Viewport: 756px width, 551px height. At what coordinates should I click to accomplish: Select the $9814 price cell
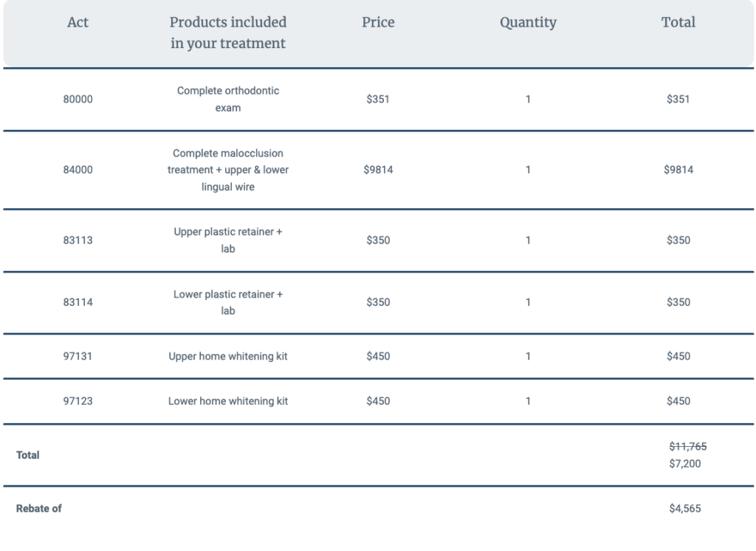coord(378,170)
